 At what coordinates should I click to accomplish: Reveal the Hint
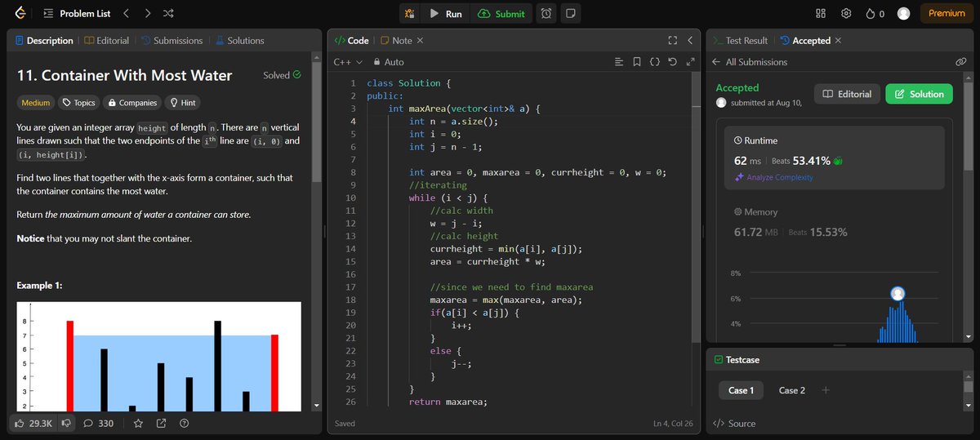coord(183,103)
